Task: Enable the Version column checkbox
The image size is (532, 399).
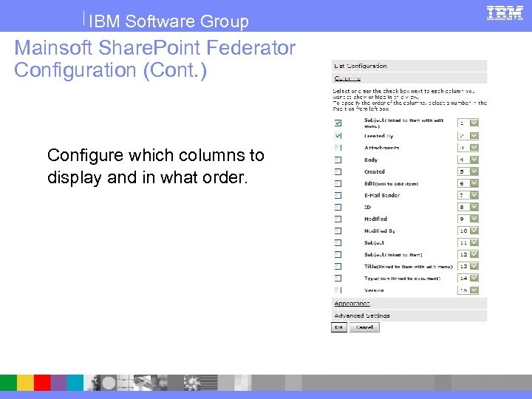Action: (x=338, y=290)
